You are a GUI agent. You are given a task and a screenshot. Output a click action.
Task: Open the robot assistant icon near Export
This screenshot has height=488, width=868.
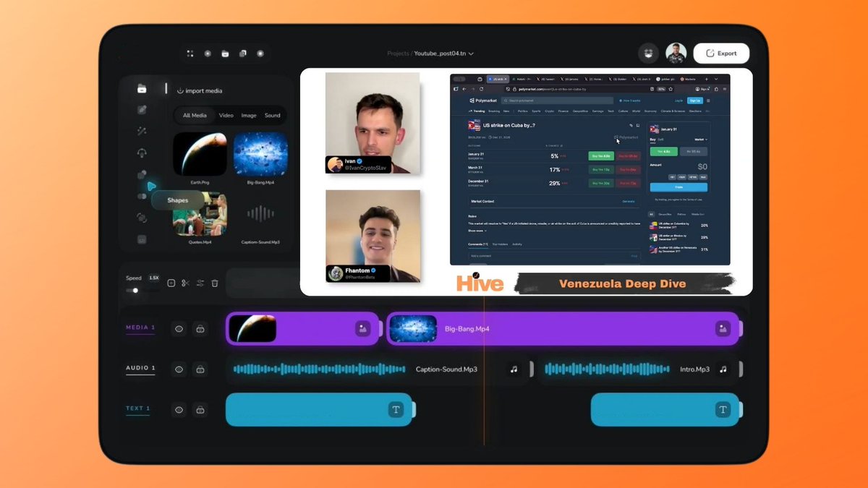click(648, 53)
